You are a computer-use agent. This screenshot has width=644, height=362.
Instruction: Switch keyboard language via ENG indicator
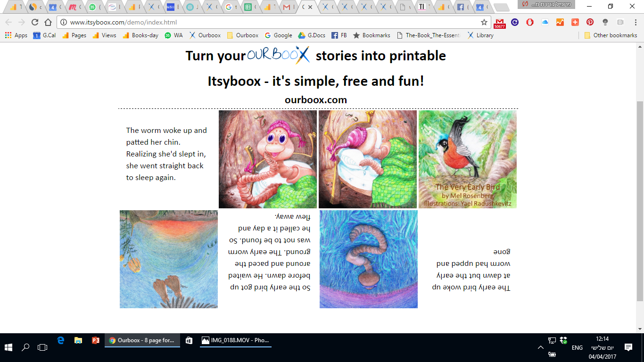click(577, 347)
